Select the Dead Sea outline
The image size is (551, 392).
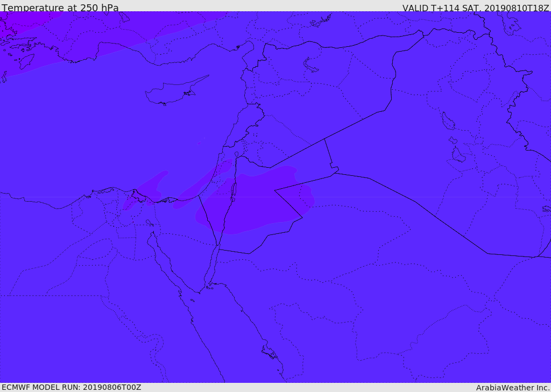234,191
